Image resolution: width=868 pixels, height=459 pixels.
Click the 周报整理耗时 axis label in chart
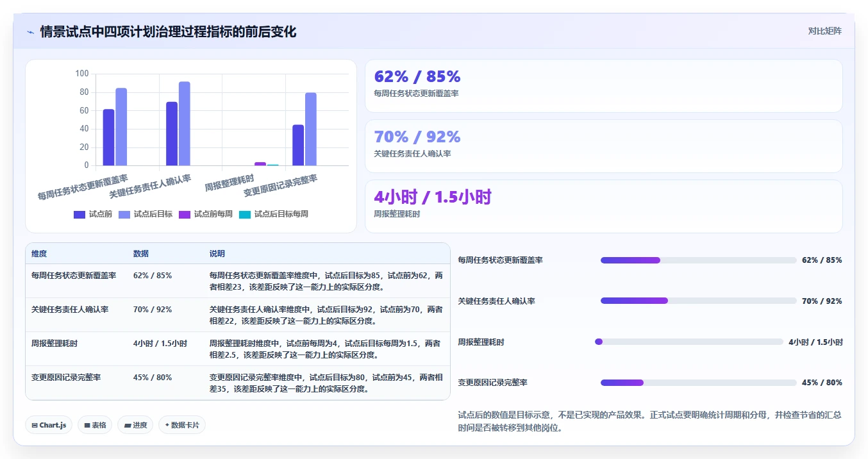(x=230, y=183)
